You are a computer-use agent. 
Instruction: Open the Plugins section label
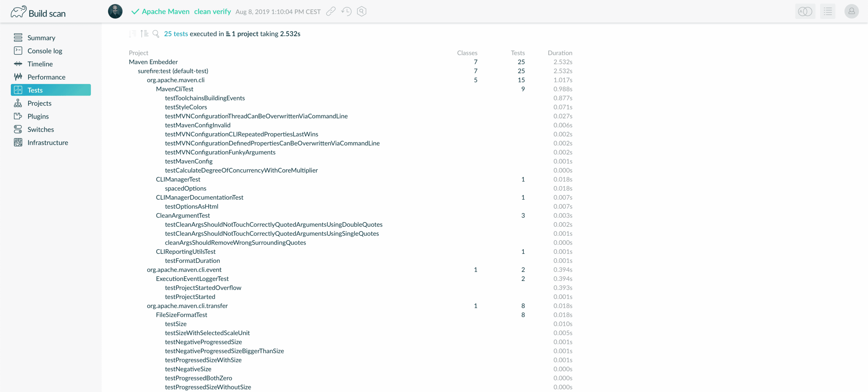click(38, 116)
